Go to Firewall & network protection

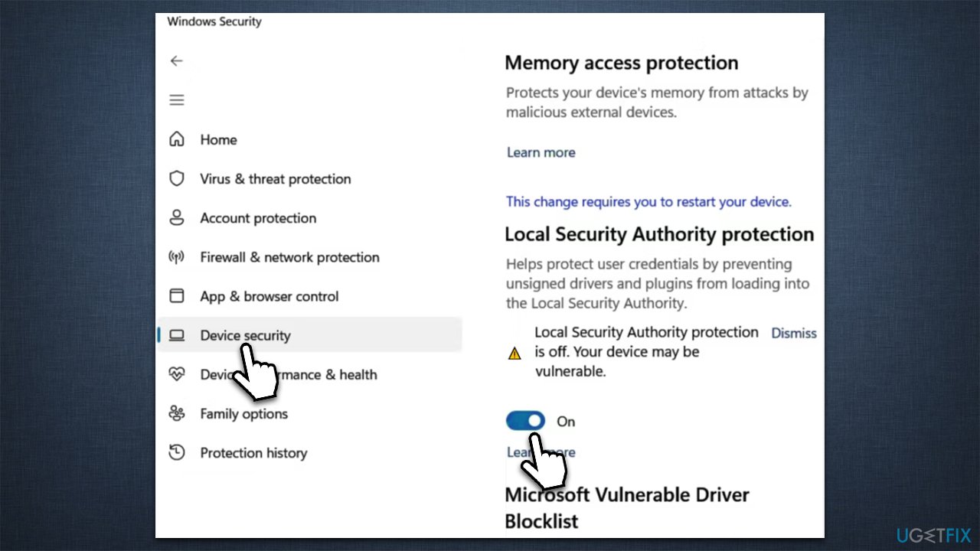[289, 257]
